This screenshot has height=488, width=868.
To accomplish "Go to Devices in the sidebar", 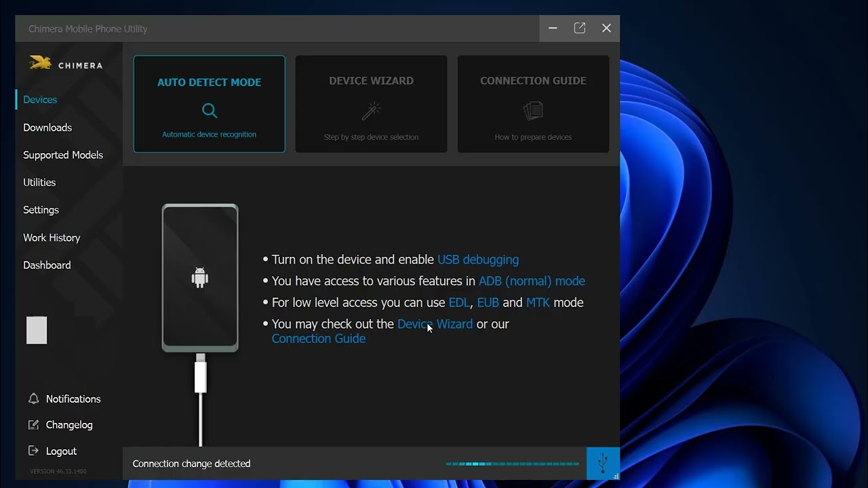I will click(40, 100).
